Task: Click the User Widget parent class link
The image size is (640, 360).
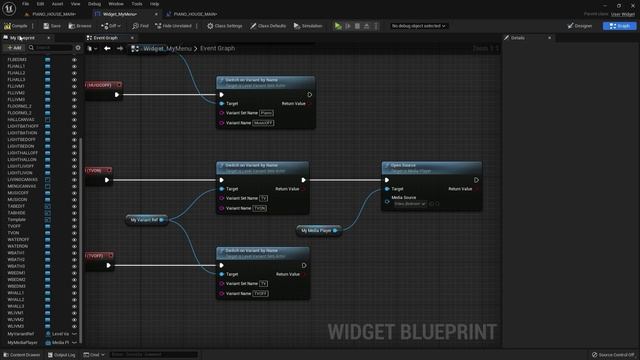Action: (x=623, y=14)
